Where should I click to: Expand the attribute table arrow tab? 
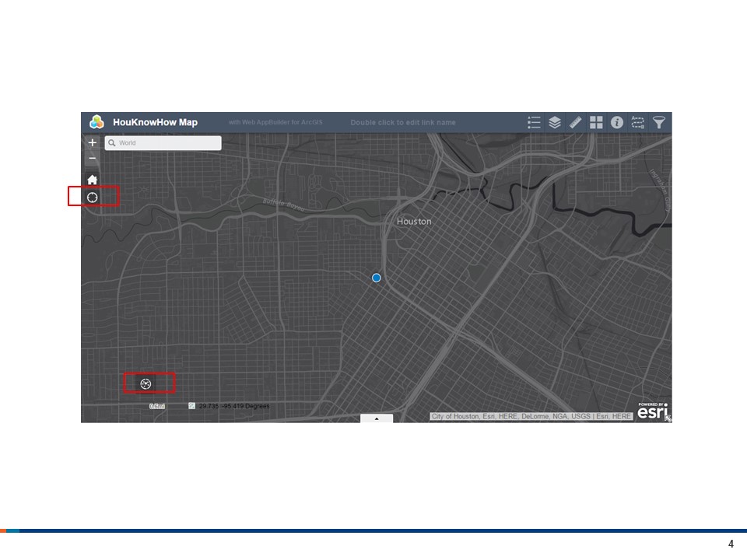[x=377, y=418]
